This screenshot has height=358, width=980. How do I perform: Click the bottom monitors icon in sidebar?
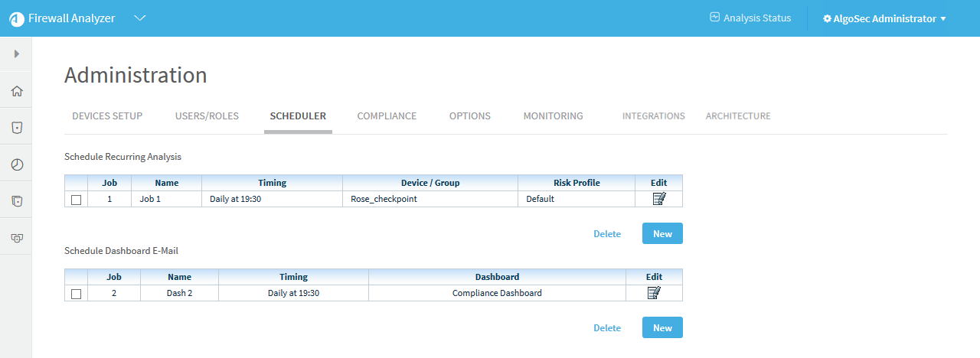coord(16,238)
